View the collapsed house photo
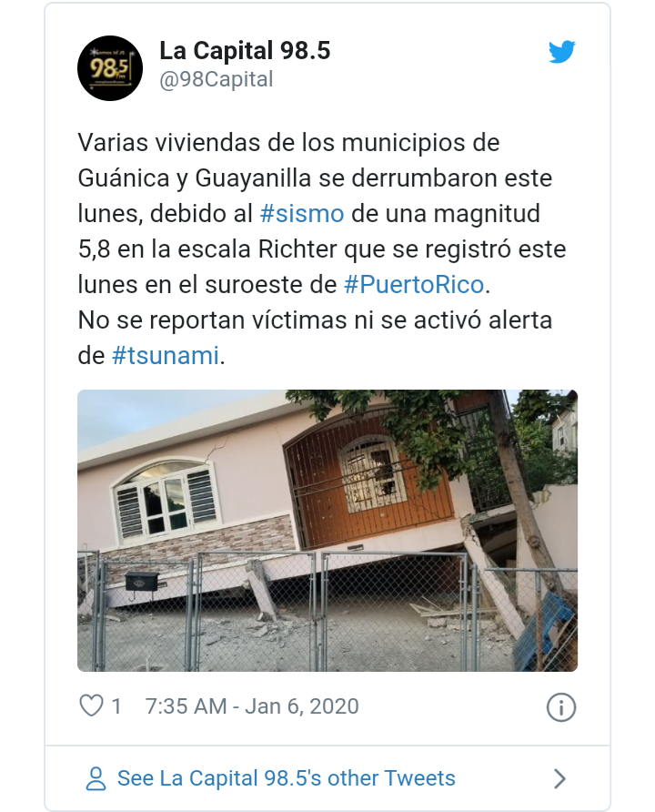The height and width of the screenshot is (812, 655). coord(327,531)
